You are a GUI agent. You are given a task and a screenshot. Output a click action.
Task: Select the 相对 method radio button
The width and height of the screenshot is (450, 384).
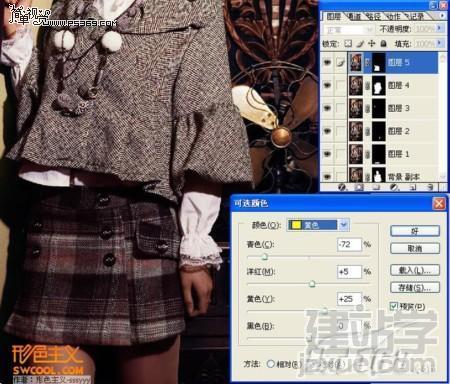click(x=270, y=364)
